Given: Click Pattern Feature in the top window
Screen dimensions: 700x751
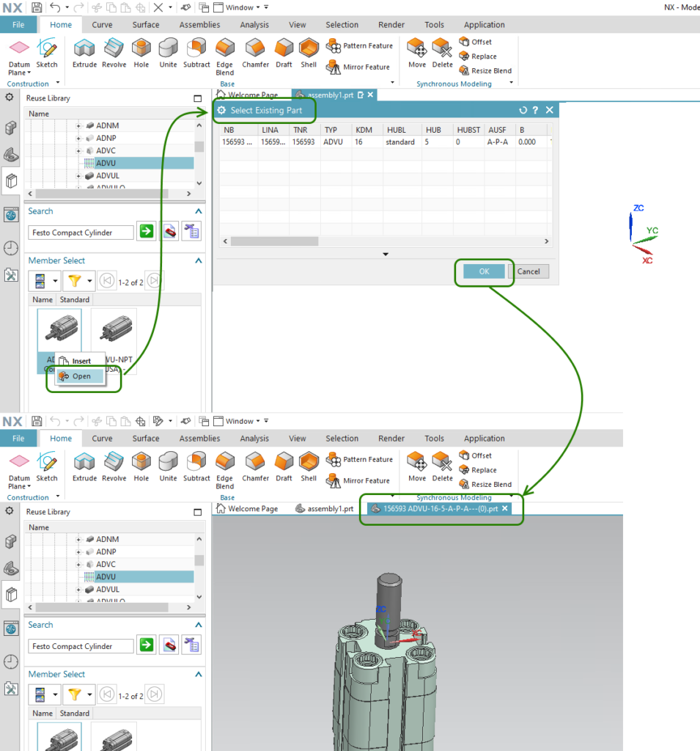Looking at the screenshot, I should (x=360, y=46).
